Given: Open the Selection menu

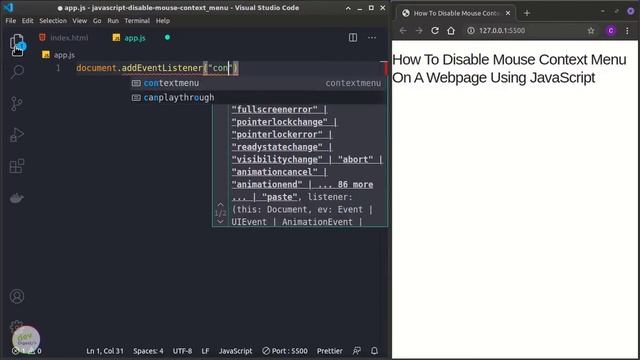Looking at the screenshot, I should (53, 20).
